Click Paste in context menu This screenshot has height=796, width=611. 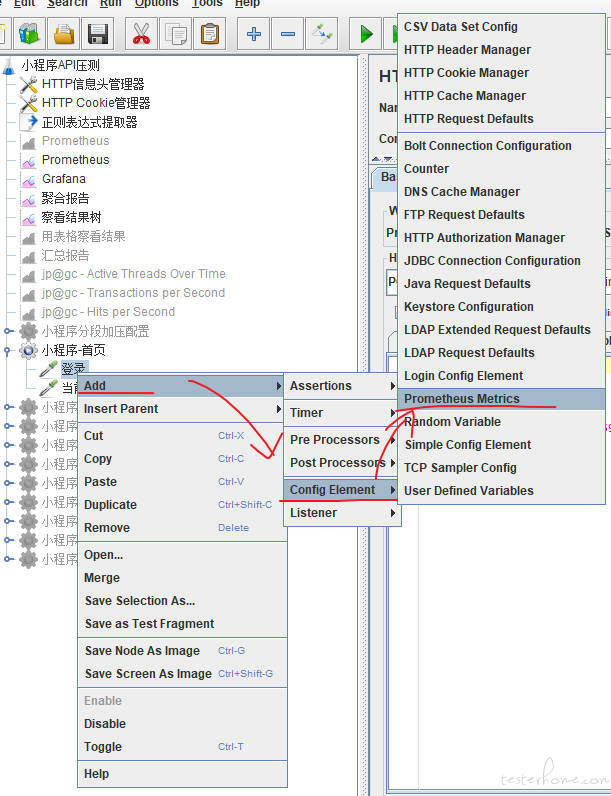point(182,482)
